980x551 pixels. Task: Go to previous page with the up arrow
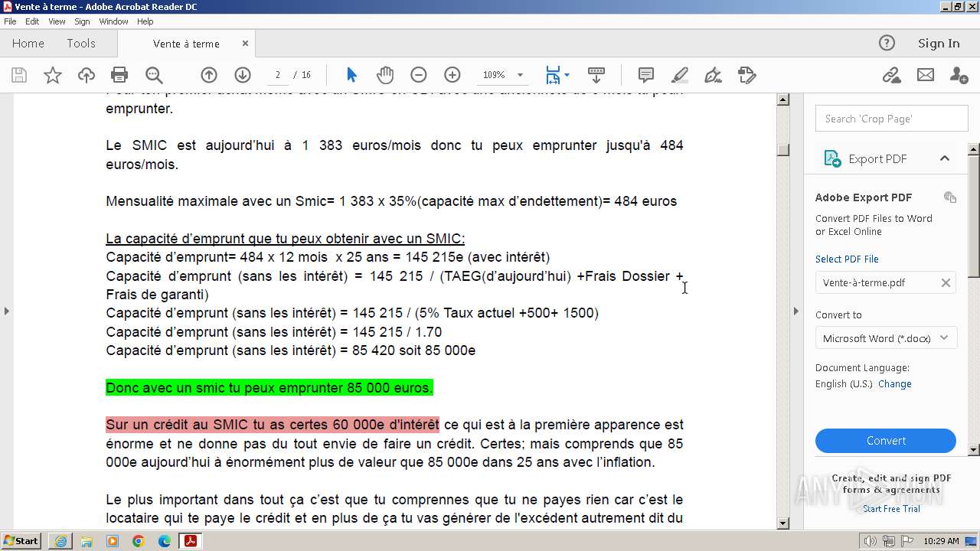209,75
